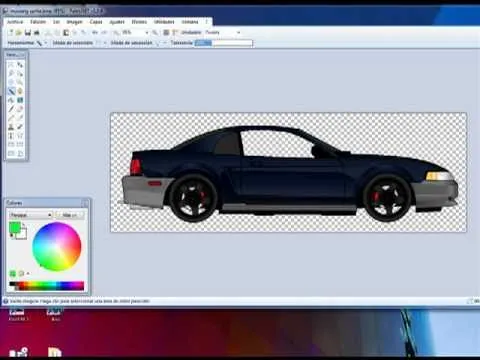Pick a color from the palette strip
The width and height of the screenshot is (480, 360).
pyautogui.click(x=47, y=286)
